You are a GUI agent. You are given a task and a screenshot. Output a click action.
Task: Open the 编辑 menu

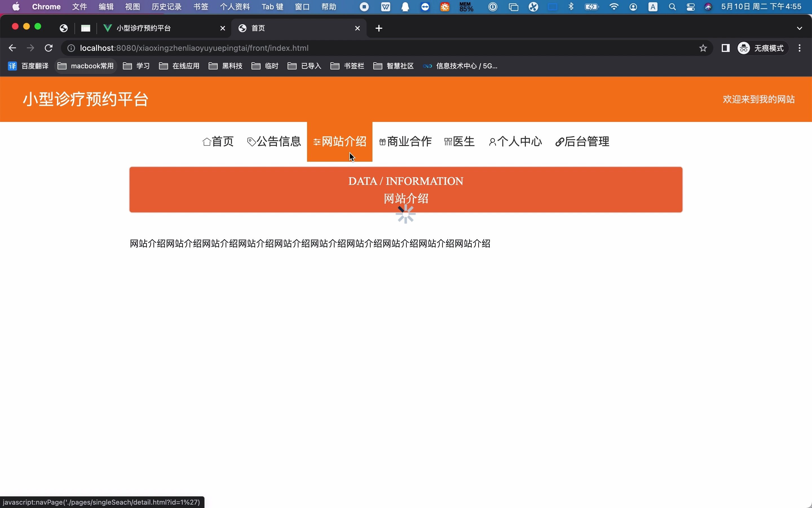(x=106, y=7)
